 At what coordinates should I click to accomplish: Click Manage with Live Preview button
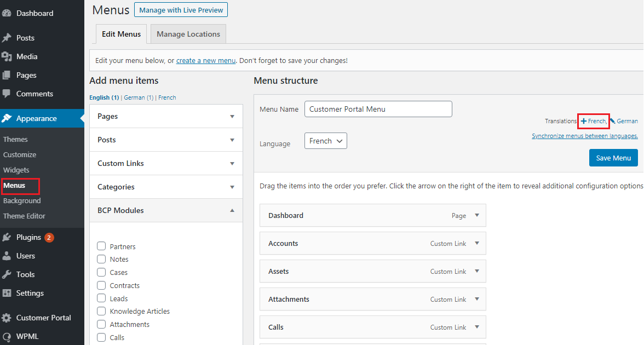click(181, 10)
